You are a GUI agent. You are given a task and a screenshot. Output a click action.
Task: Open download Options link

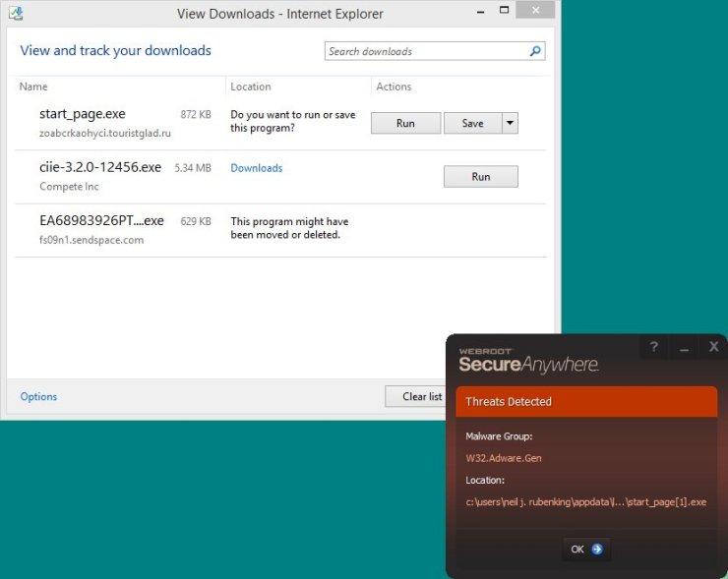(38, 397)
